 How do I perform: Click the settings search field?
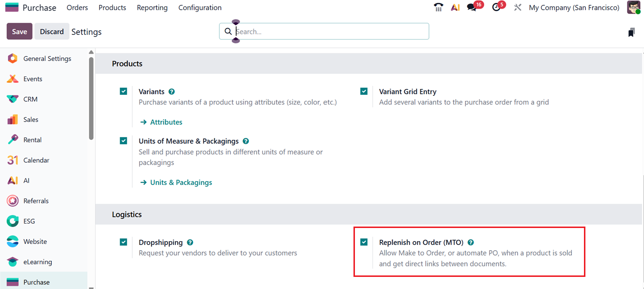coord(329,31)
